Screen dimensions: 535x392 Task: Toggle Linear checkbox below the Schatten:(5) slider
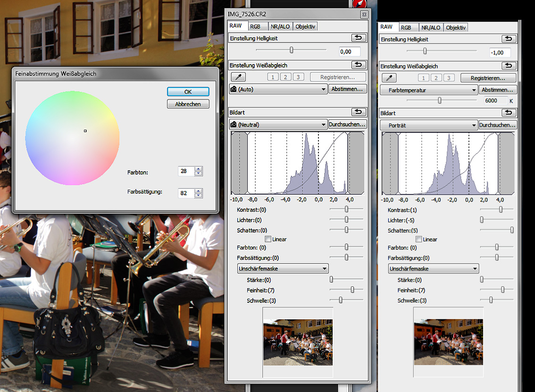coord(419,240)
